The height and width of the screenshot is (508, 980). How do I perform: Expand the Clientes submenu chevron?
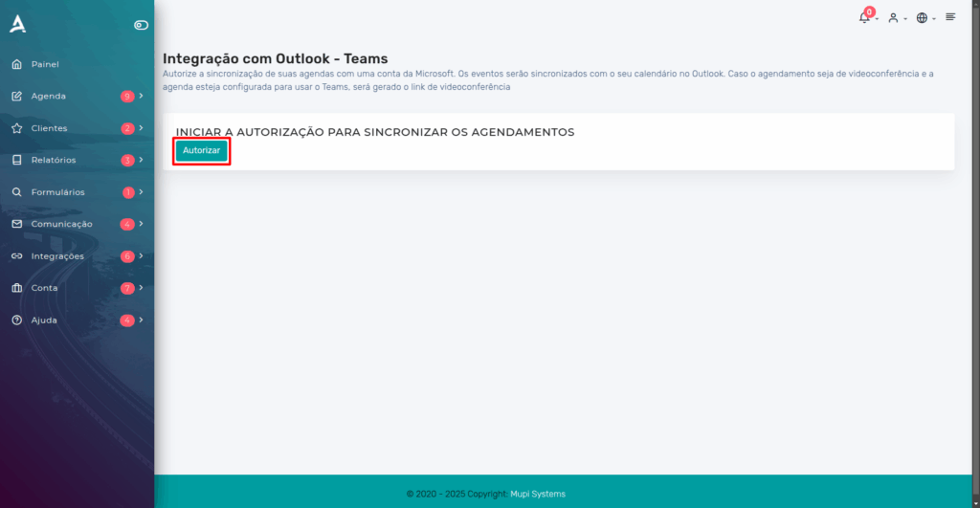(142, 128)
